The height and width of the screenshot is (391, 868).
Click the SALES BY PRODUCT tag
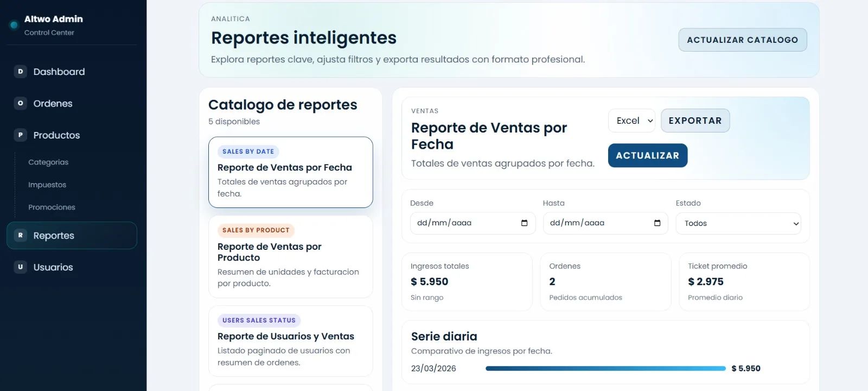256,230
